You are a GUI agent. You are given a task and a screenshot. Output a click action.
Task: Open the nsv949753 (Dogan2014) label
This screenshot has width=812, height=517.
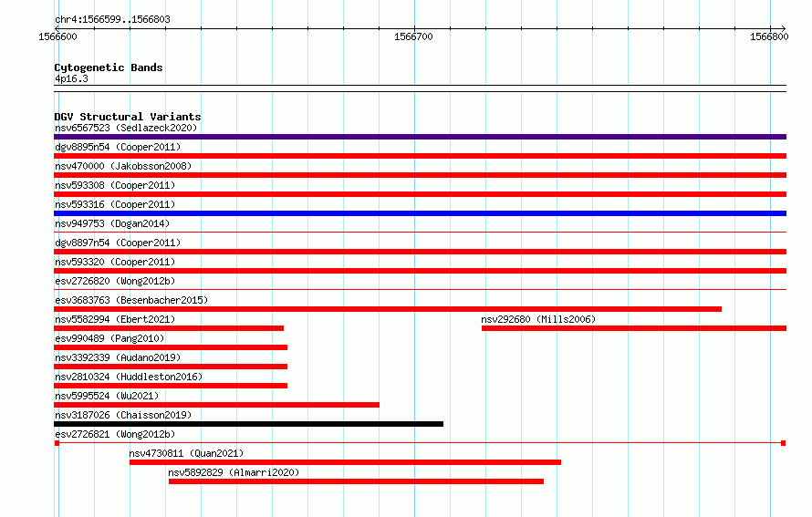coord(112,223)
